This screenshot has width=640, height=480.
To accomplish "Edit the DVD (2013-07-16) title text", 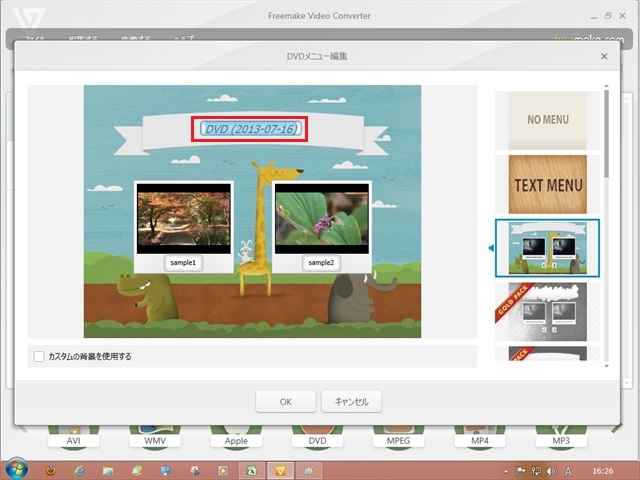I will [250, 128].
